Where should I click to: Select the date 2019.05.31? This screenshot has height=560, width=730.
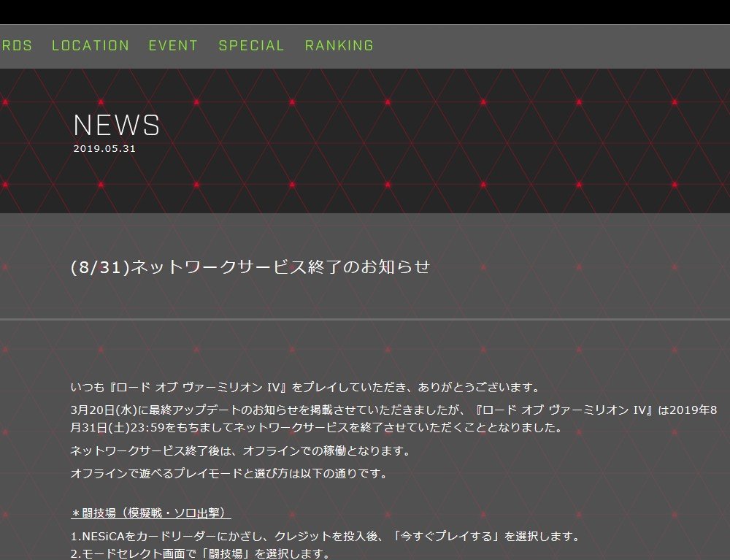point(104,149)
